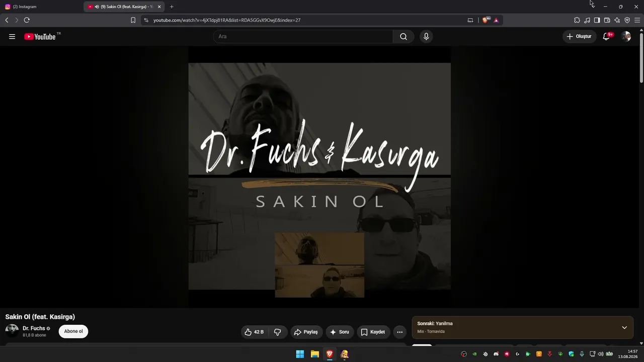View site information in address bar
The height and width of the screenshot is (362, 644).
pyautogui.click(x=146, y=20)
